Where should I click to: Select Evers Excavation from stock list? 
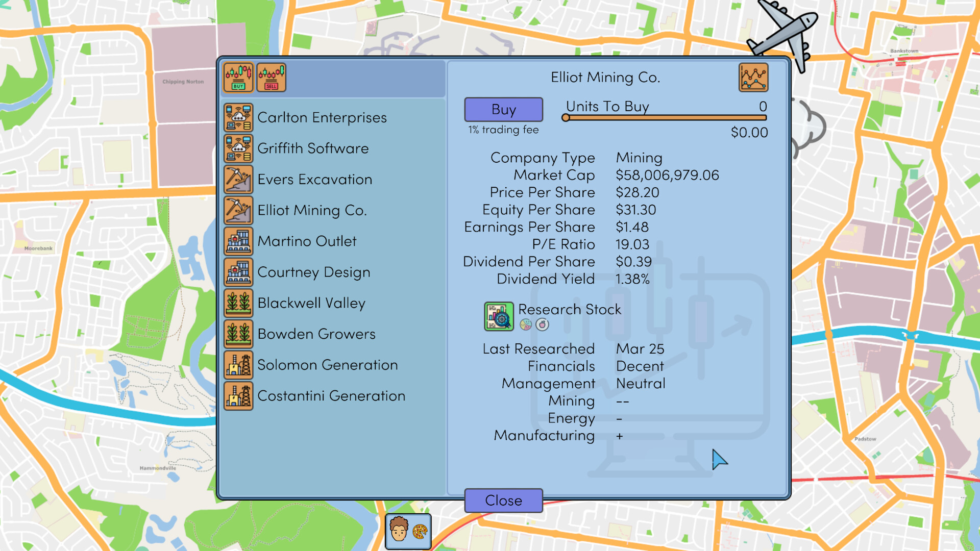(315, 178)
